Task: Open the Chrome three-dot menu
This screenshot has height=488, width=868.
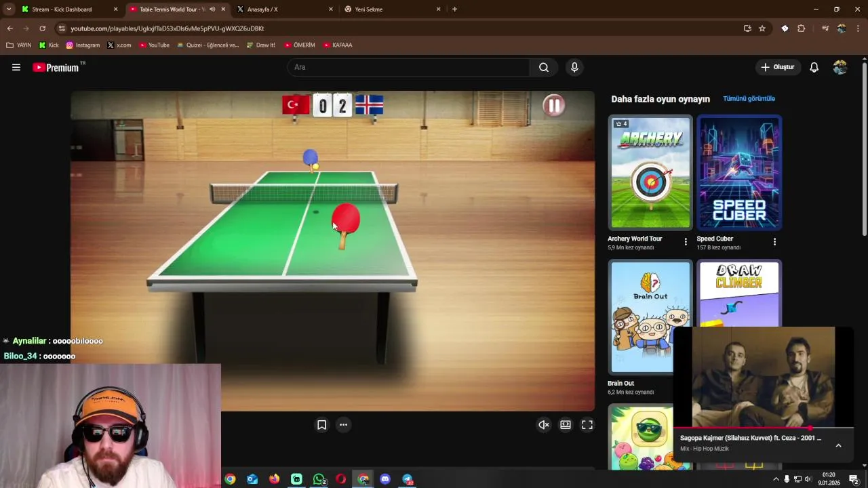Action: point(858,28)
